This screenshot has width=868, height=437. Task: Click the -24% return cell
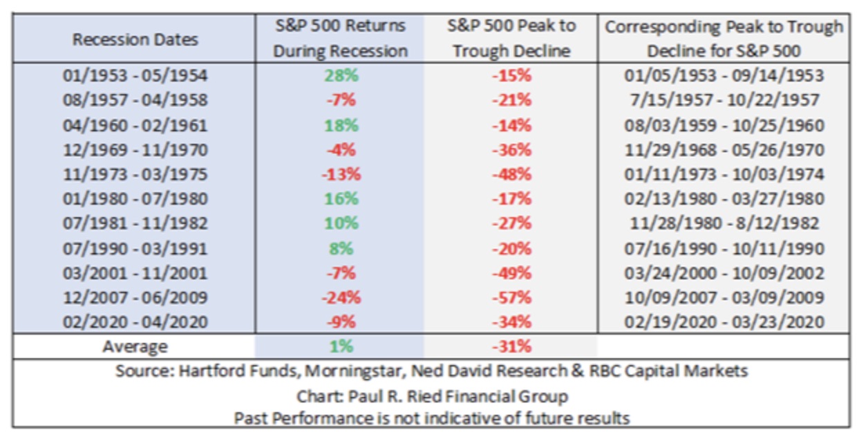(x=340, y=297)
